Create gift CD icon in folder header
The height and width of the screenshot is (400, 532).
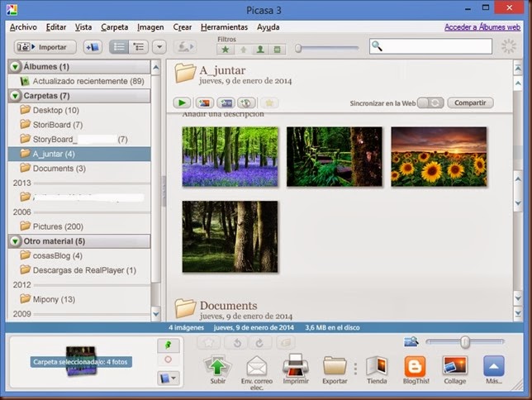point(246,102)
